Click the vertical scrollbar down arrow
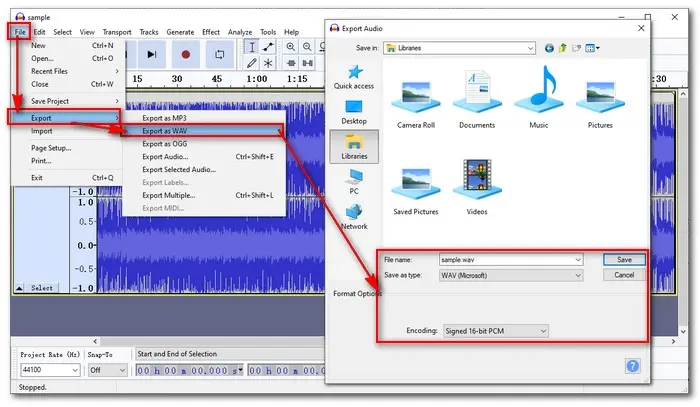The height and width of the screenshot is (407, 700). click(683, 332)
